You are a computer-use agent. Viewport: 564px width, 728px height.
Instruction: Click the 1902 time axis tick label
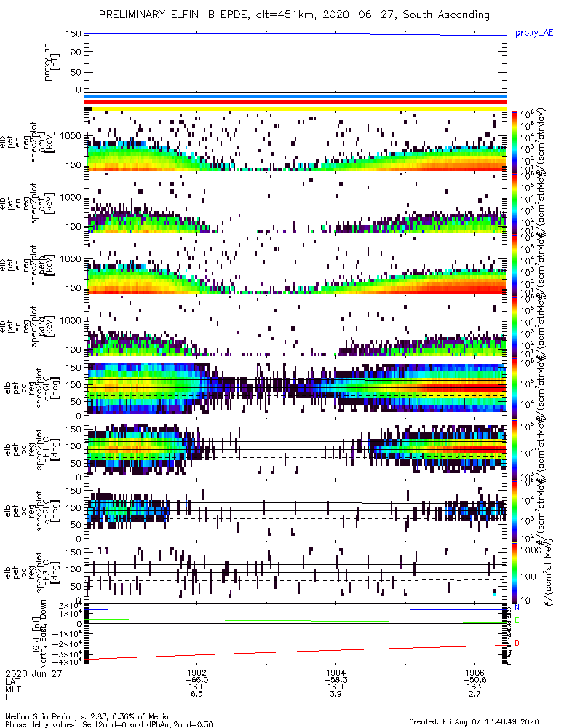point(196,673)
